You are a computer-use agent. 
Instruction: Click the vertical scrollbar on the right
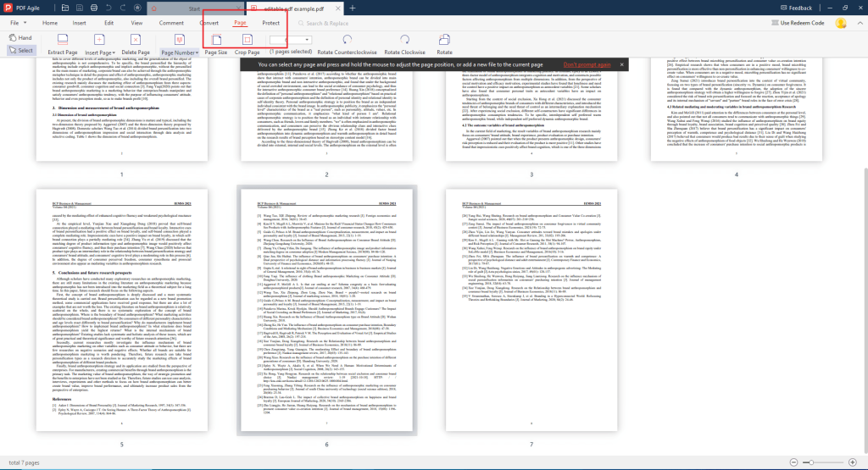[865, 310]
